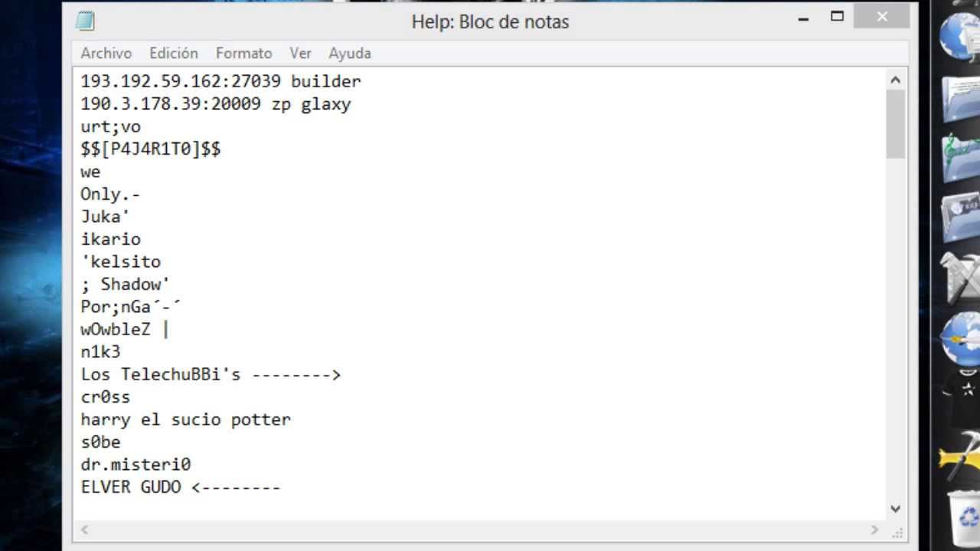Click the vertical scrollbar thumb
The width and height of the screenshot is (980, 551).
tap(896, 124)
